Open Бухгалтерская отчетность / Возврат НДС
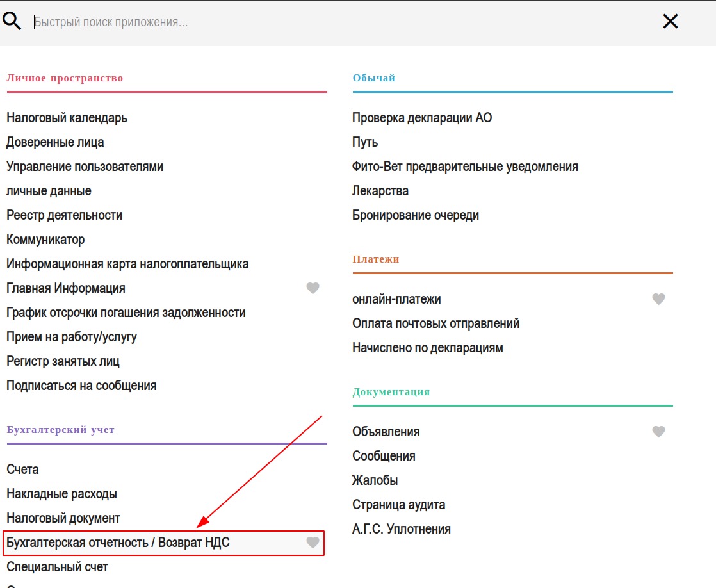This screenshot has width=716, height=588. click(x=118, y=543)
